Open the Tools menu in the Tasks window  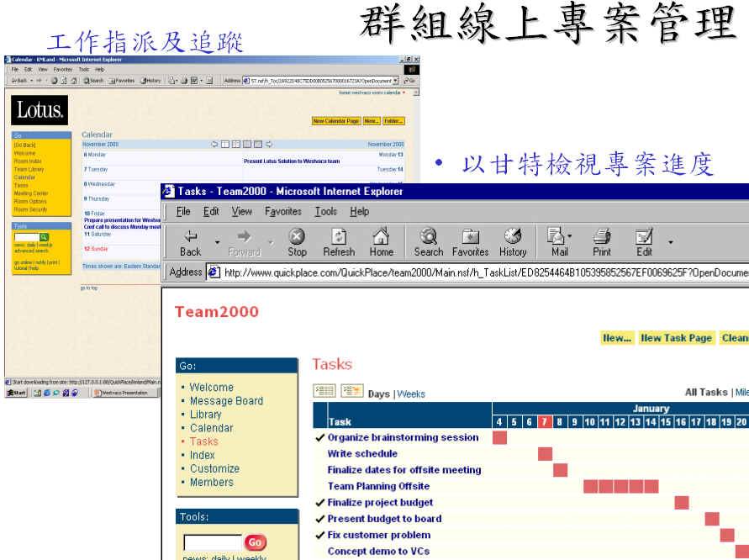tap(326, 211)
